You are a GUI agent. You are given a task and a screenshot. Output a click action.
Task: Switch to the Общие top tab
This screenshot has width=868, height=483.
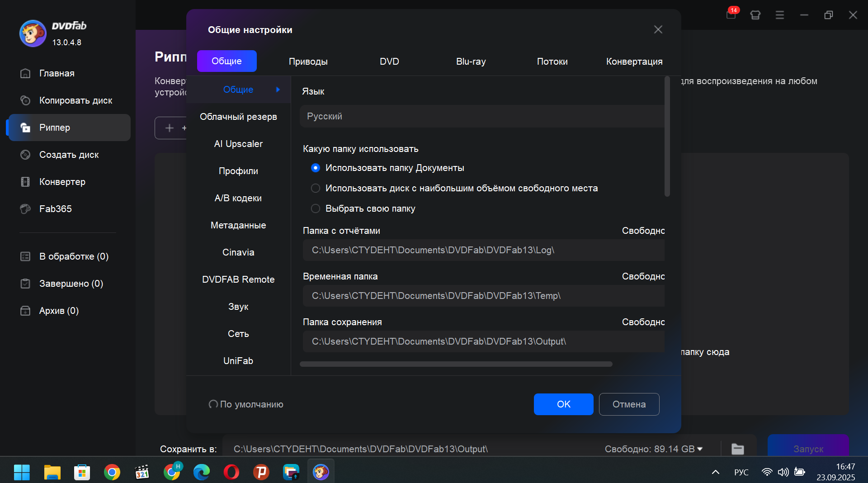tap(227, 61)
